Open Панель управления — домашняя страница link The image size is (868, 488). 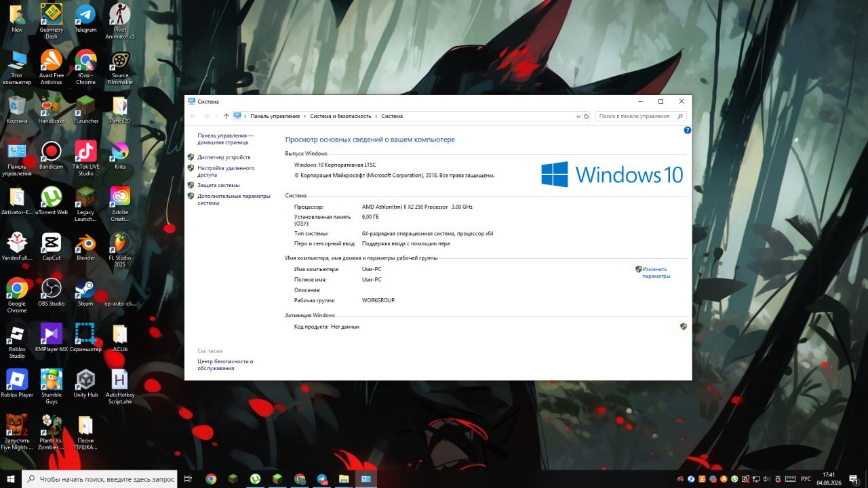click(225, 139)
